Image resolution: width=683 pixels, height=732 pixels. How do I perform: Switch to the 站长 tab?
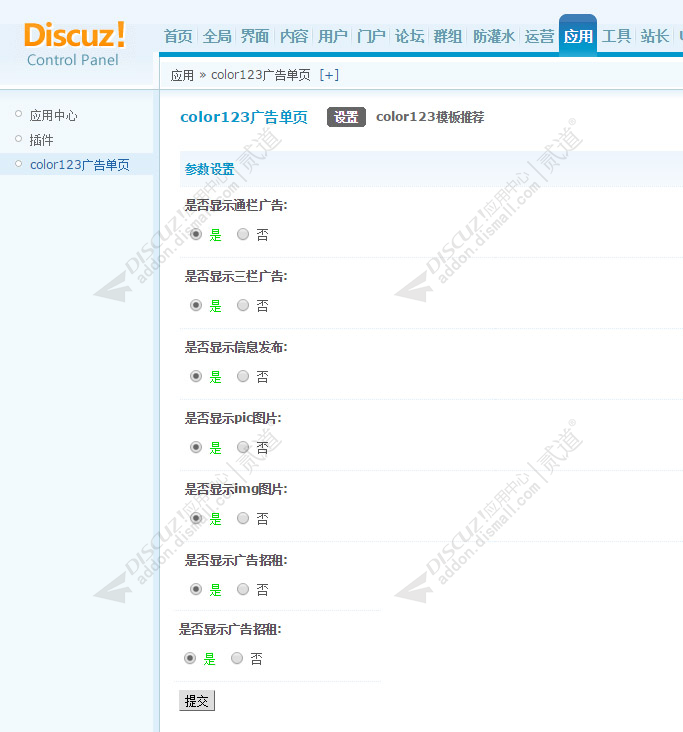coord(655,36)
